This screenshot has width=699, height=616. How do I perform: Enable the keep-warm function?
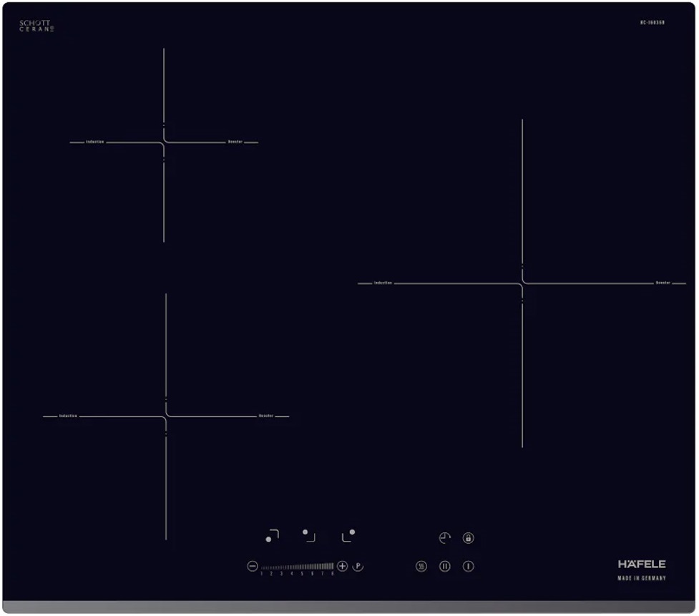point(421,566)
